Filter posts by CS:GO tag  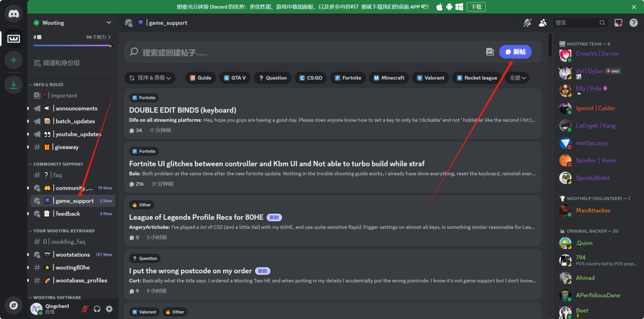point(311,78)
